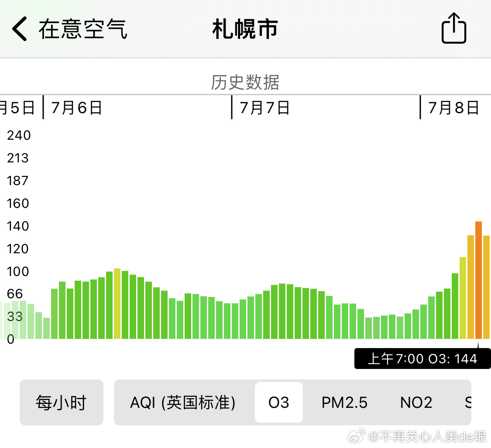
Task: Tap the 7月8日 date marker
Action: [x=453, y=107]
